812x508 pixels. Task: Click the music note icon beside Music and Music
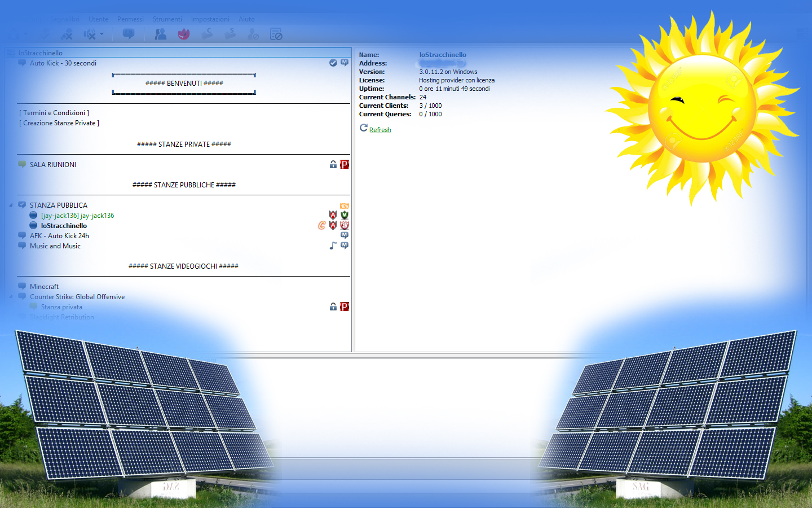333,245
